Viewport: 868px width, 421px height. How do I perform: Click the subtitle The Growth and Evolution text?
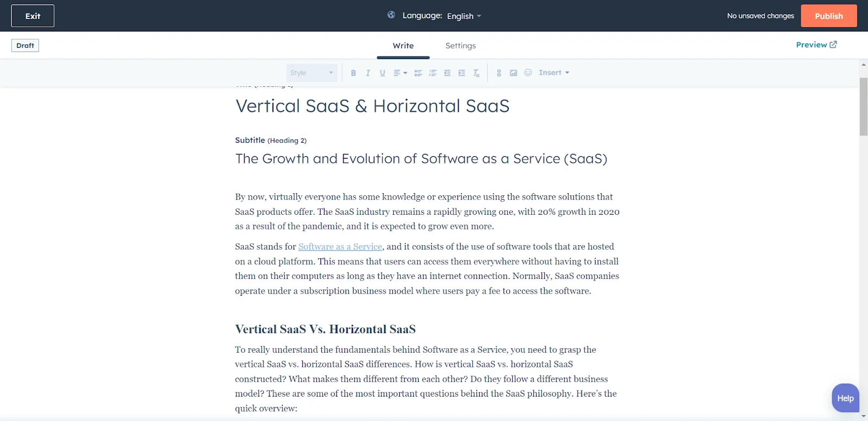point(421,158)
